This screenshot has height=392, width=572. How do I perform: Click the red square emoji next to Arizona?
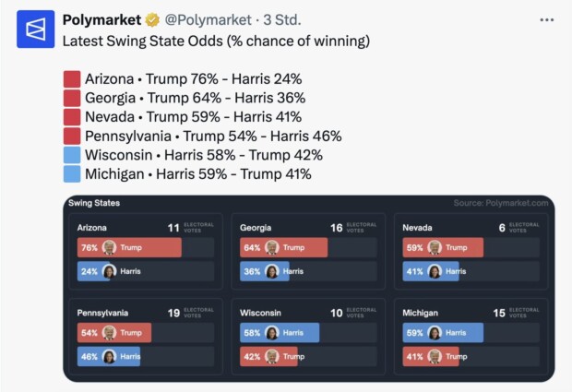click(x=72, y=79)
